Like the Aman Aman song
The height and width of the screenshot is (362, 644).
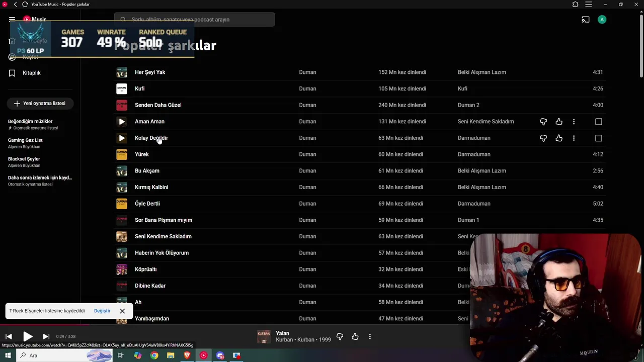[x=559, y=122]
